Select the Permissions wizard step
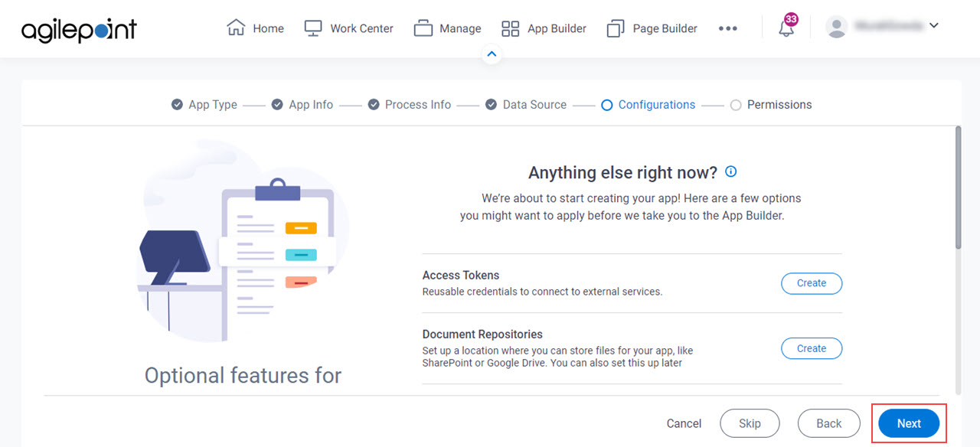The height and width of the screenshot is (447, 980). tap(771, 105)
